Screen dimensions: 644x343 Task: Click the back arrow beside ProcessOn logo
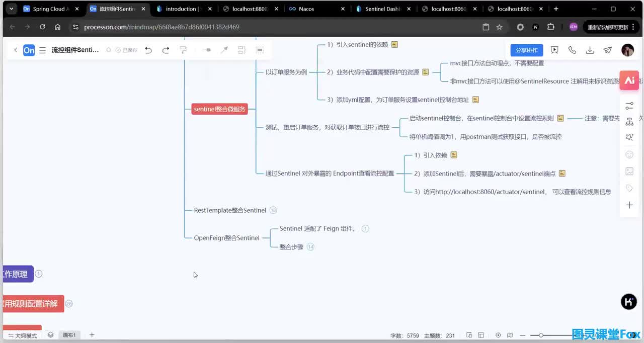tap(16, 50)
